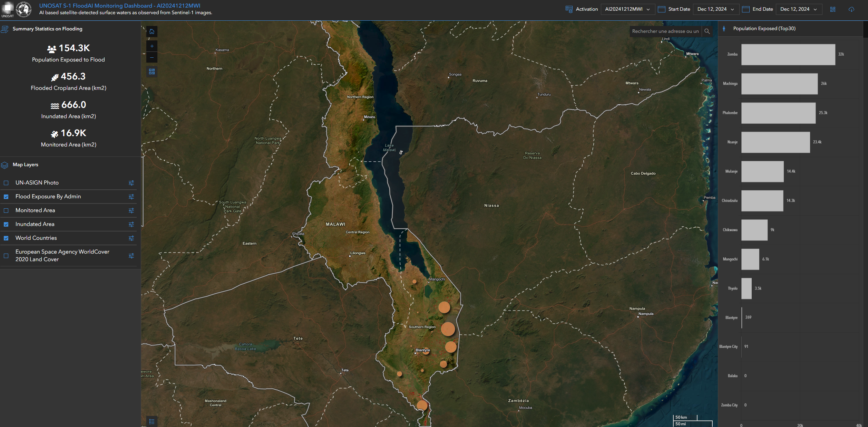
Task: Click the address search input field
Action: pos(665,31)
